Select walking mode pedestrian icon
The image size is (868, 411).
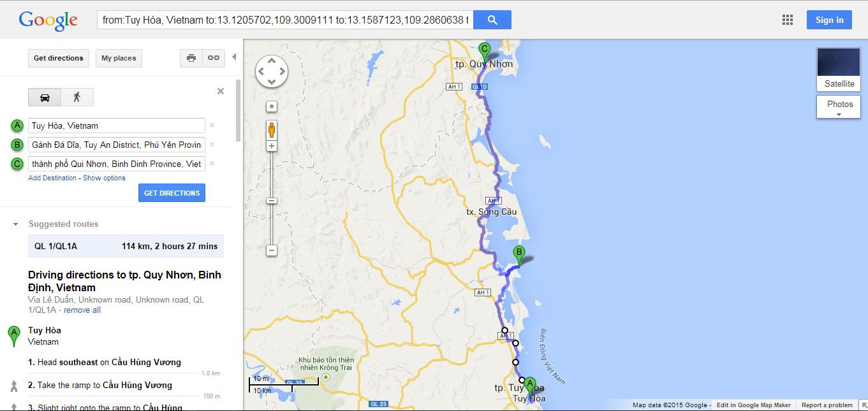[x=77, y=97]
